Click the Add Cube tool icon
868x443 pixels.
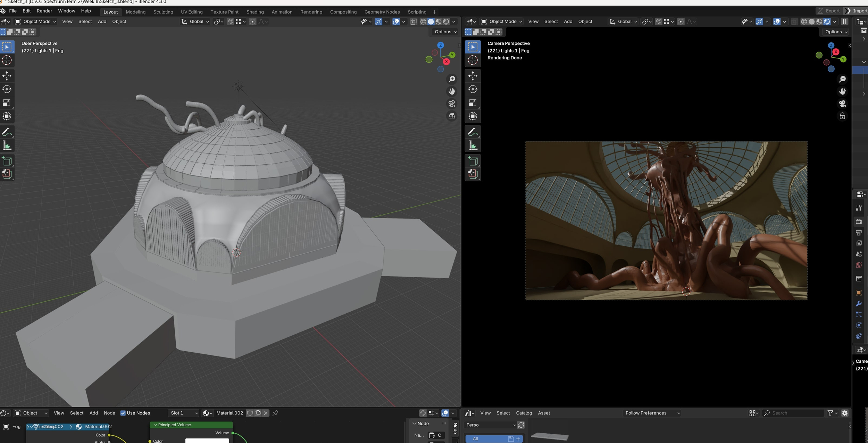tap(7, 161)
